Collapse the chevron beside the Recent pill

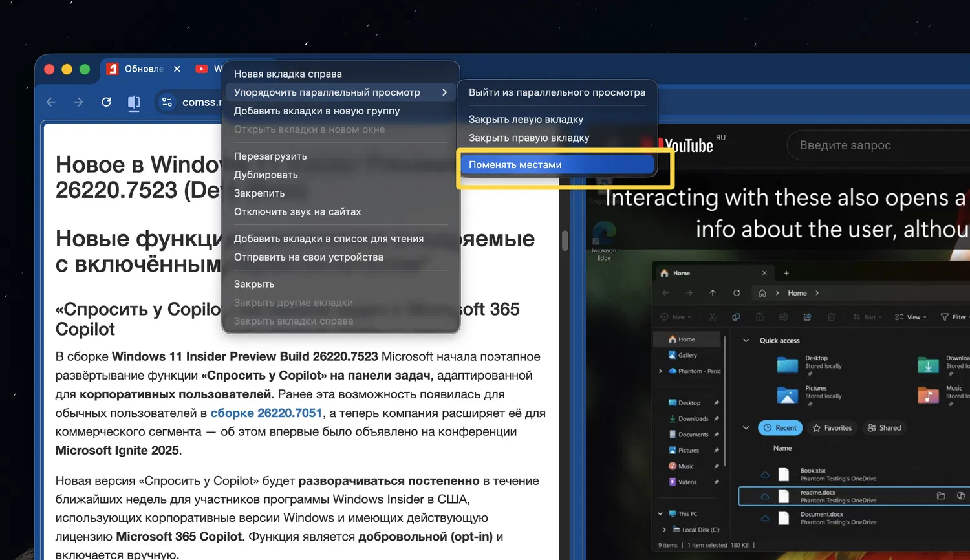[x=746, y=428]
